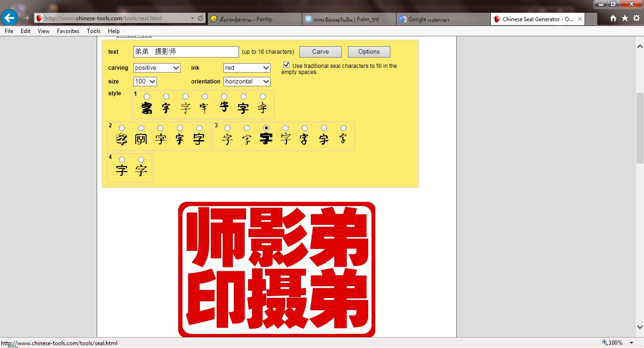Click the last sample glyph in style group 3
The height and width of the screenshot is (348, 644).
[343, 139]
